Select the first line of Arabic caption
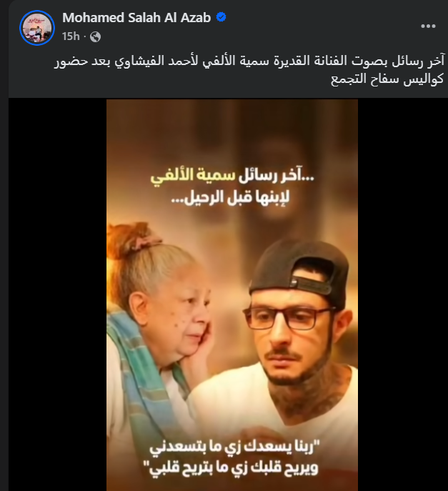 point(249,61)
